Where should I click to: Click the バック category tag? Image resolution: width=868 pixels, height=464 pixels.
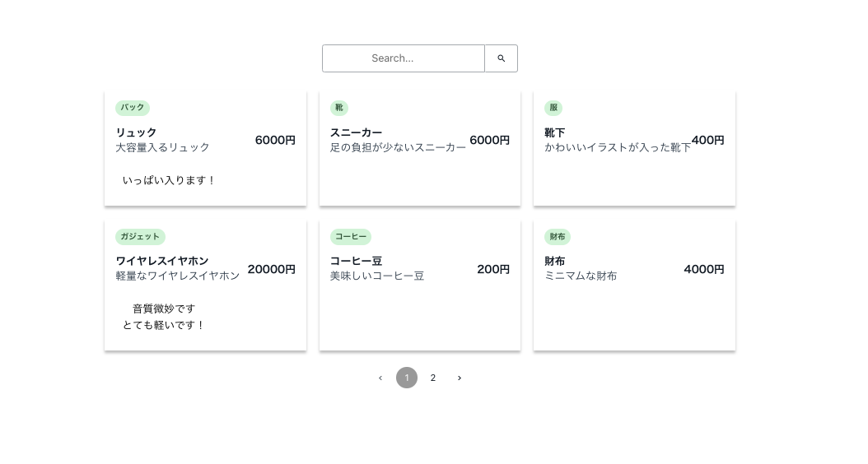[x=133, y=108]
